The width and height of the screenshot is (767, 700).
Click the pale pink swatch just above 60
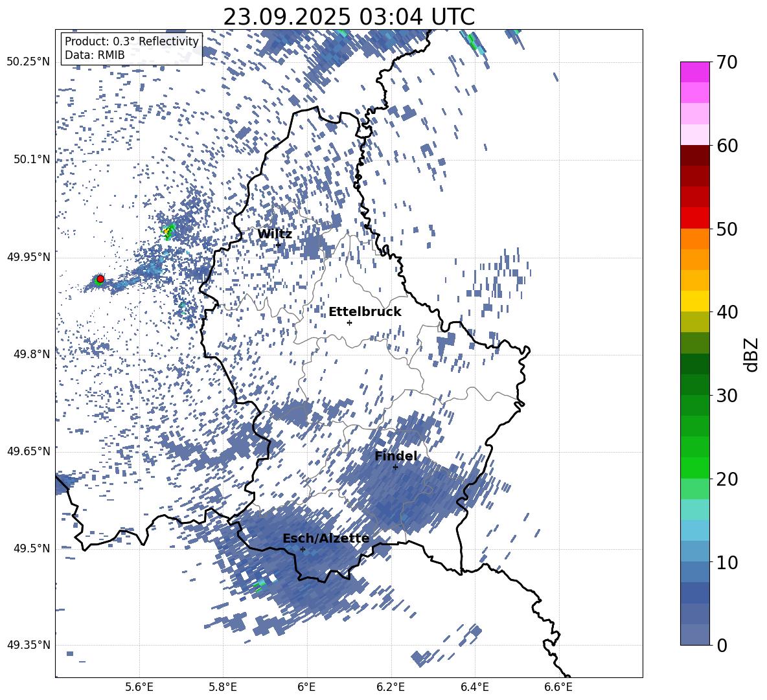694,135
